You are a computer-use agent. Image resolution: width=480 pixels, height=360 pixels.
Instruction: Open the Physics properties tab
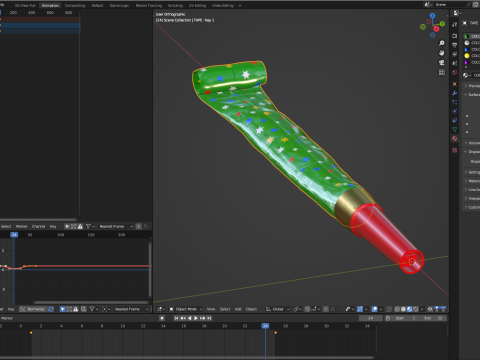point(455,111)
